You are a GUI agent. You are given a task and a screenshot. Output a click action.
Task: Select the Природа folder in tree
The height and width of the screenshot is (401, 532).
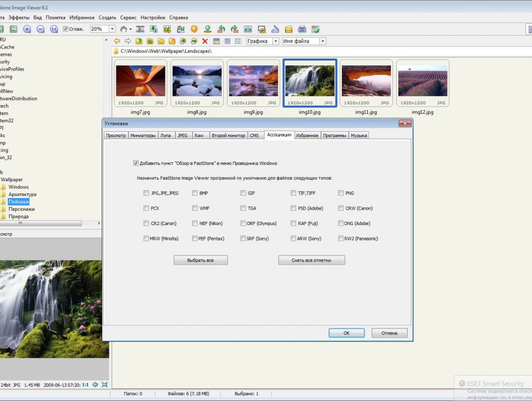tap(18, 216)
